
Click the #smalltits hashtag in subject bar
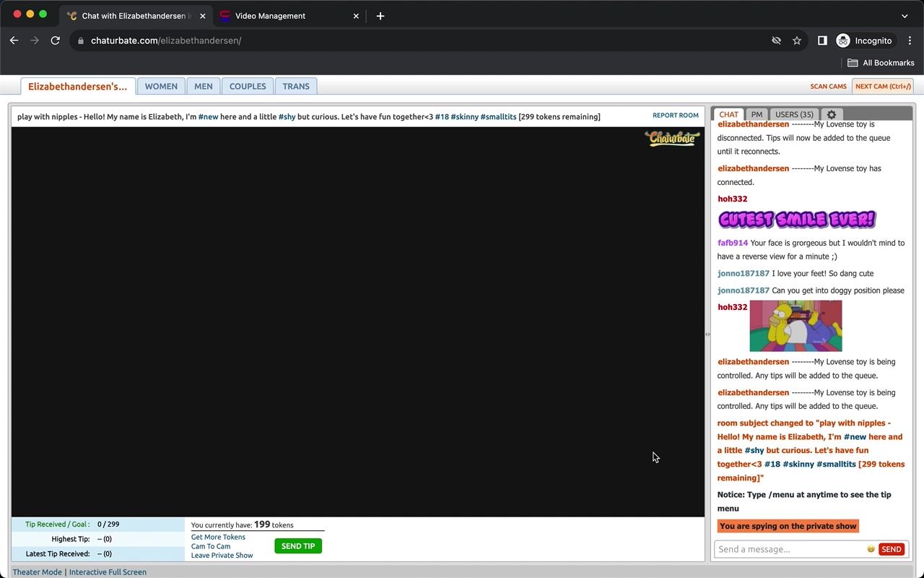[x=499, y=116]
